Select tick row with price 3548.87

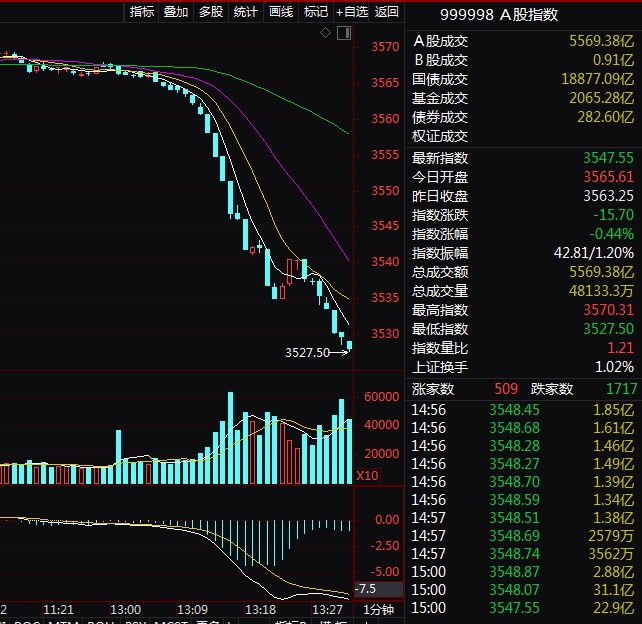(523, 572)
